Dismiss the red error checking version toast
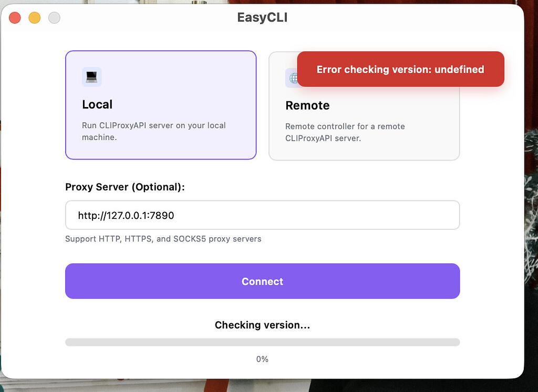This screenshot has height=392, width=538. [400, 69]
